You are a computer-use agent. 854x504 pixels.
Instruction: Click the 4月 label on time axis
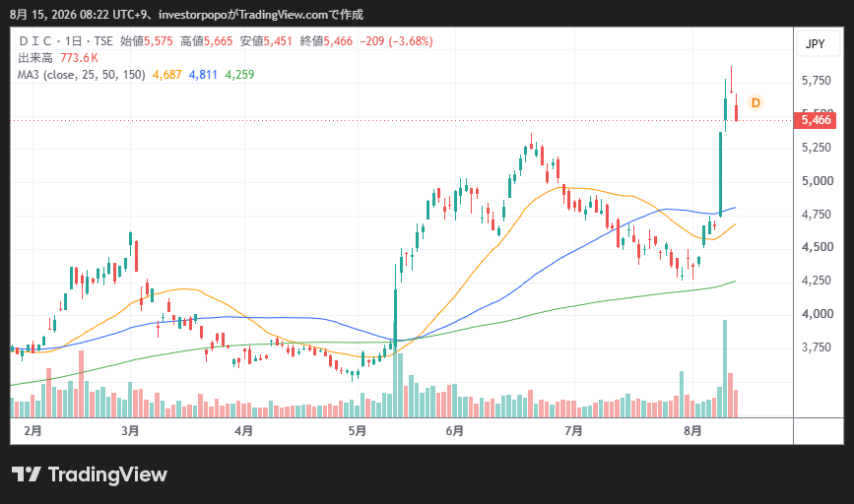point(244,431)
